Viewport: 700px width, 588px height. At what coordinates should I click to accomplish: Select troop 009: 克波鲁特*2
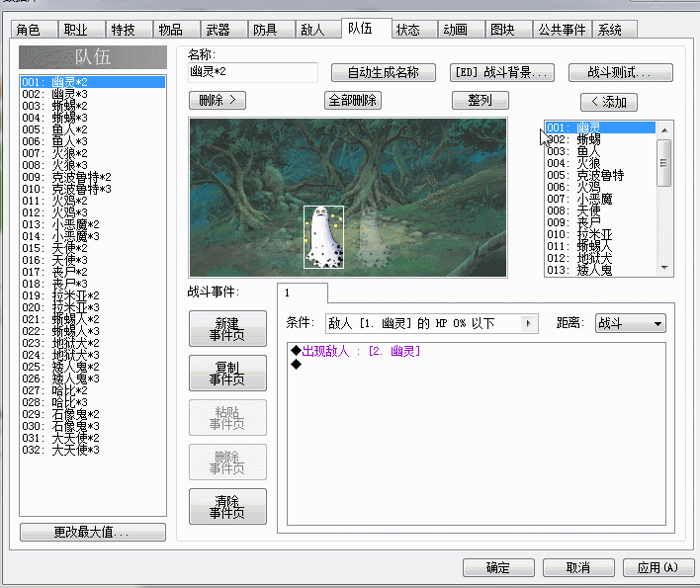click(x=92, y=177)
